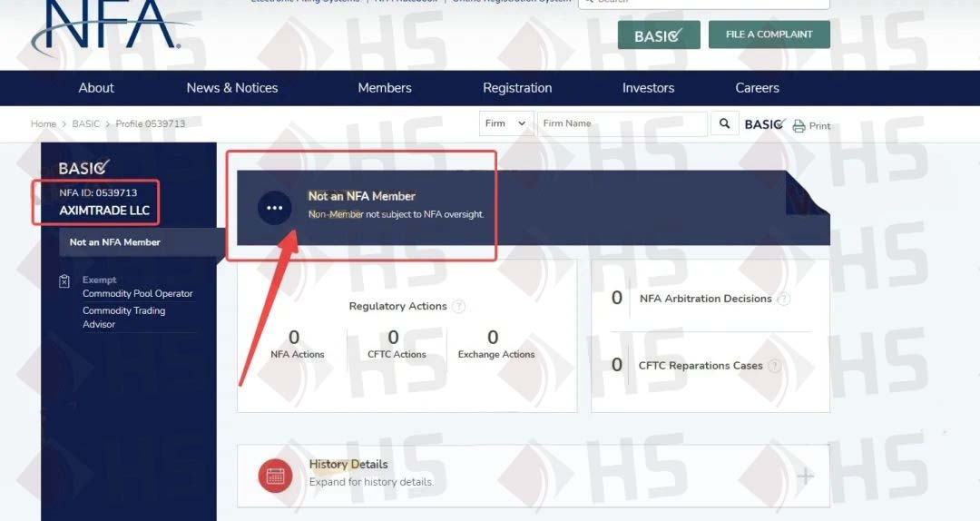The image size is (980, 521).
Task: Select CFTC Actions count
Action: point(394,338)
